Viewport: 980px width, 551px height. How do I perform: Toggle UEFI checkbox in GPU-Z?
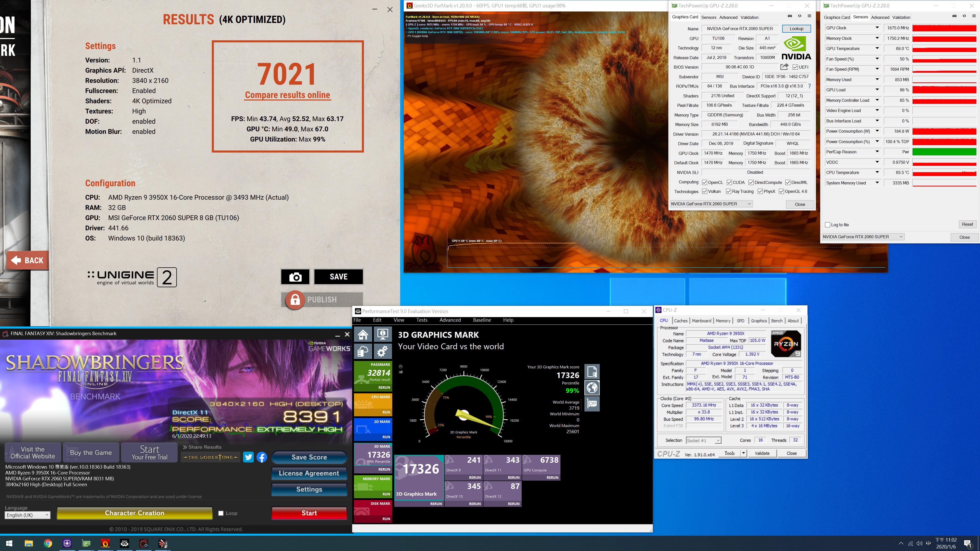795,67
